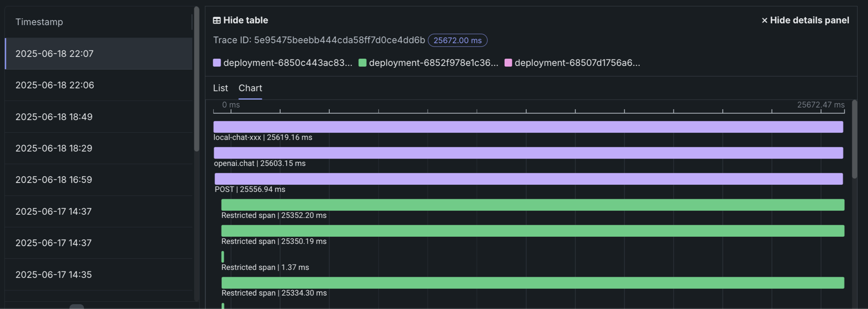The image size is (868, 309).
Task: Click the trace table vertical scrollbar
Action: click(197, 80)
